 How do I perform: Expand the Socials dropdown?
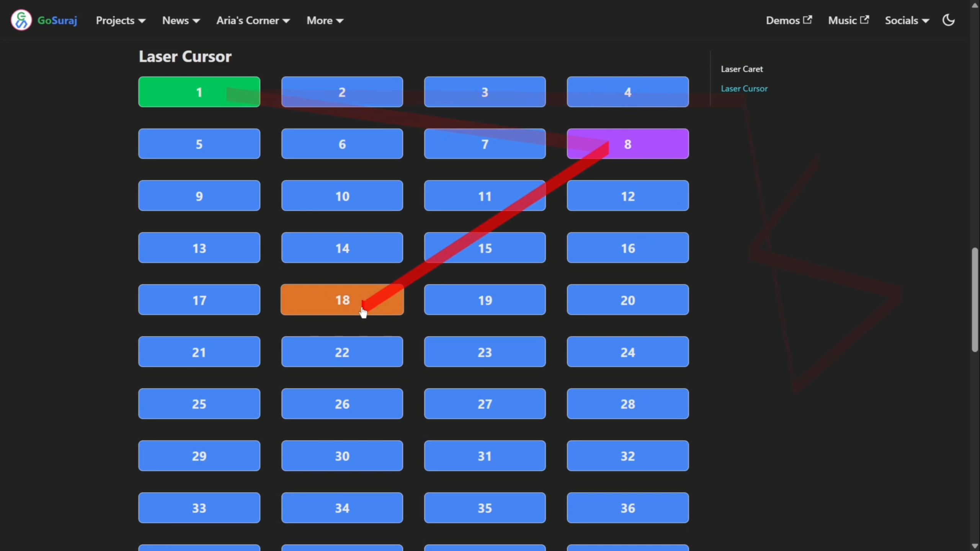[906, 20]
